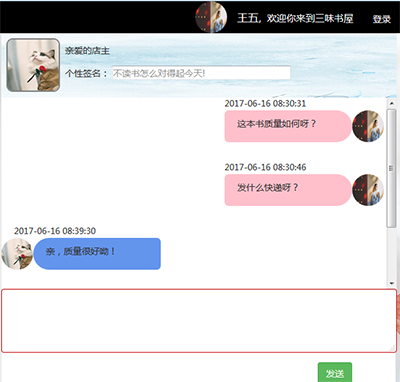Click the avatar beside 这本书质量如何呀 message
Image resolution: width=400 pixels, height=382 pixels.
[x=368, y=126]
